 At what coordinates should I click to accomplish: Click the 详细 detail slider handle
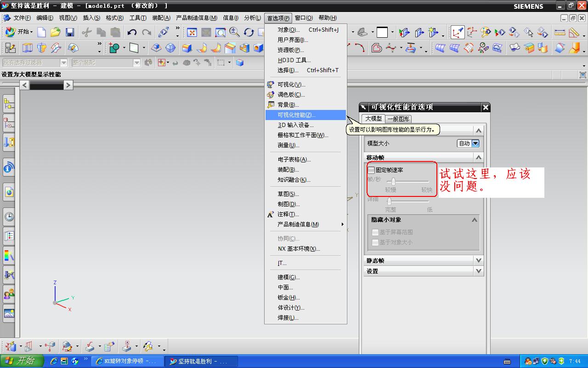click(x=389, y=201)
